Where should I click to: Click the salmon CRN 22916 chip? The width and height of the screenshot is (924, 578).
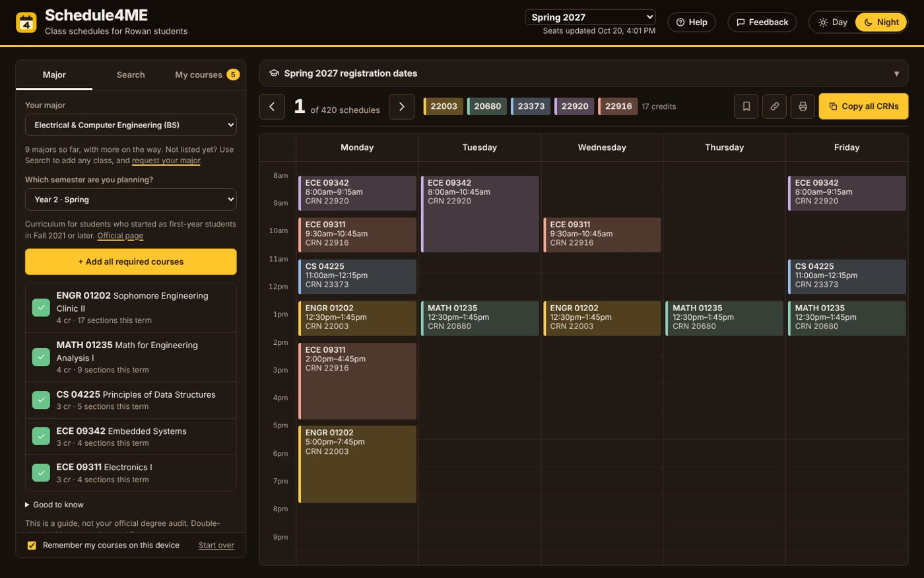pyautogui.click(x=618, y=106)
